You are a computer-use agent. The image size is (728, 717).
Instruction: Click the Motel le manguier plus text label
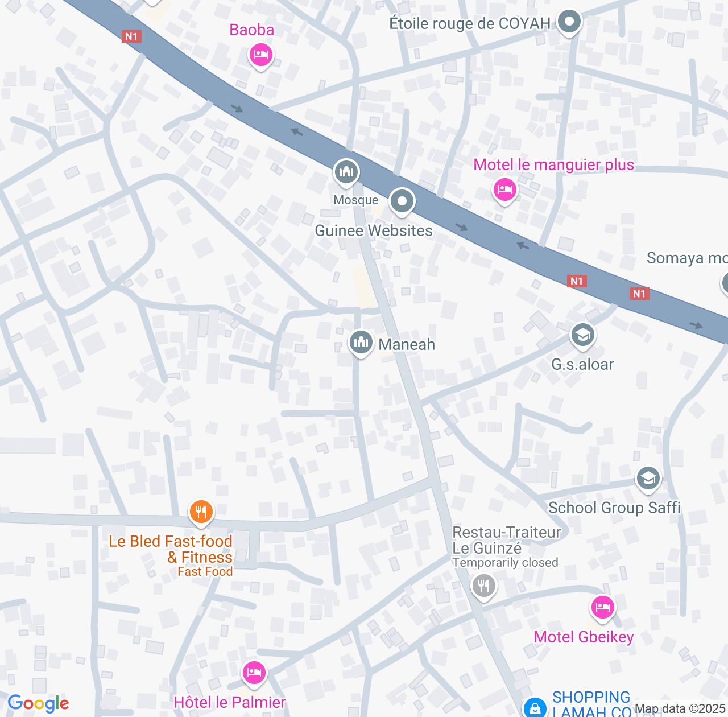(x=554, y=165)
